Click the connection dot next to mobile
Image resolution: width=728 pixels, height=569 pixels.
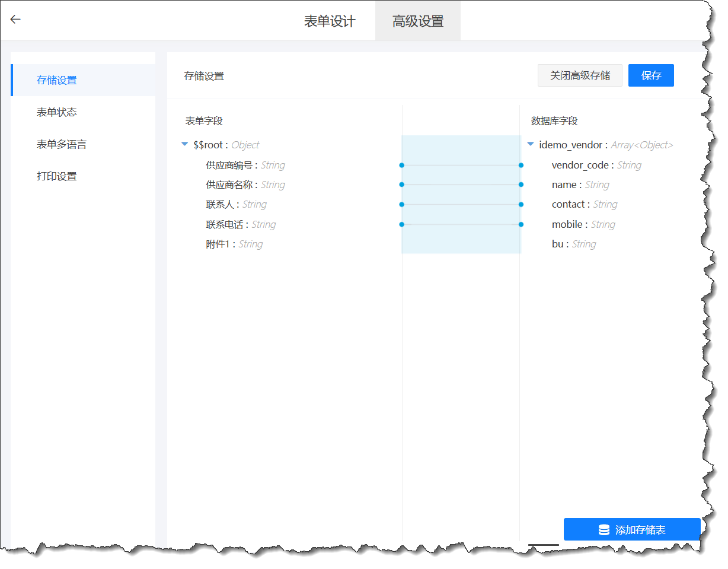[521, 224]
